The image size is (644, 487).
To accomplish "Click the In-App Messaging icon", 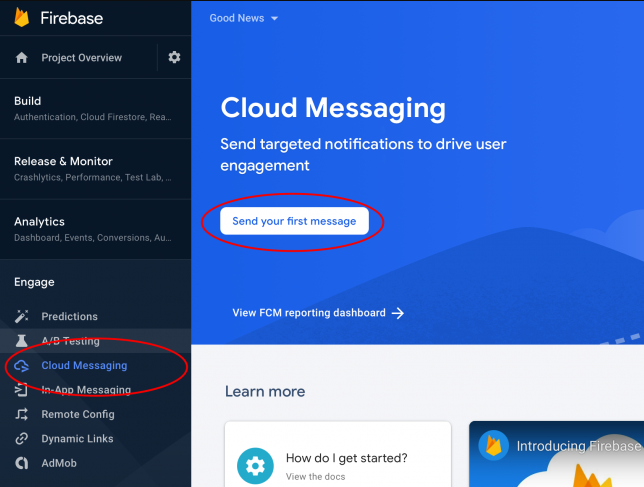I will point(21,390).
